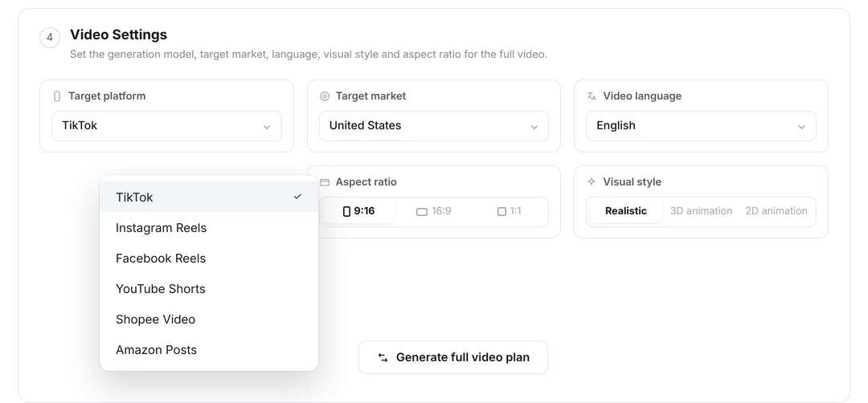Open the Target platform dropdown showing TikTok

[x=166, y=126]
